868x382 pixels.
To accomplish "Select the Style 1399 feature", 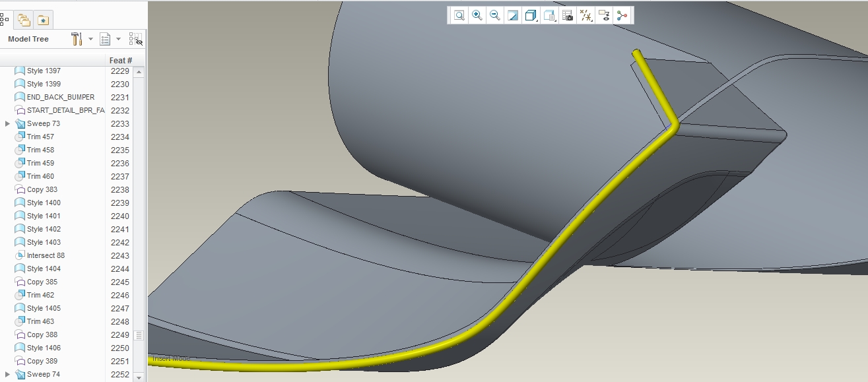I will pyautogui.click(x=44, y=84).
